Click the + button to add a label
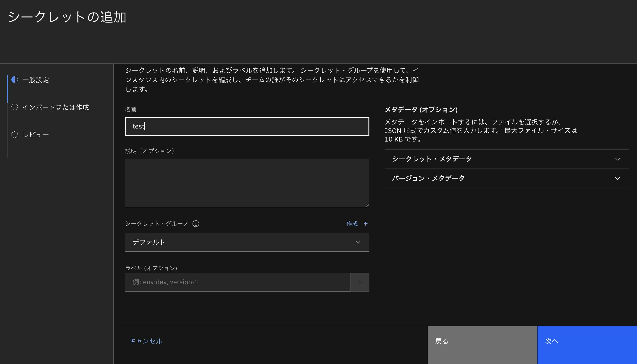This screenshot has width=637, height=364. (360, 282)
